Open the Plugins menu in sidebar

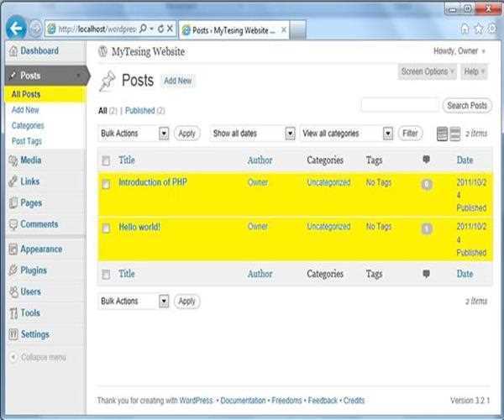[x=33, y=270]
